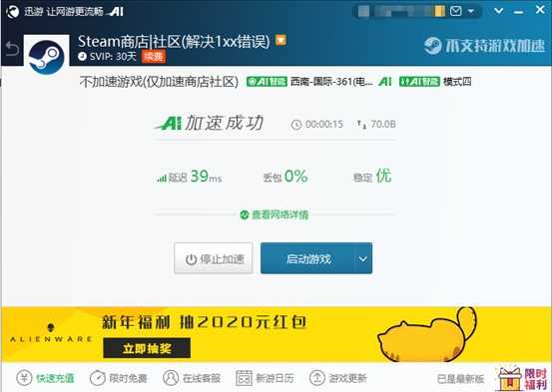Open 在线客服 online customer service
Viewport: 552px width, 392px height.
point(192,378)
